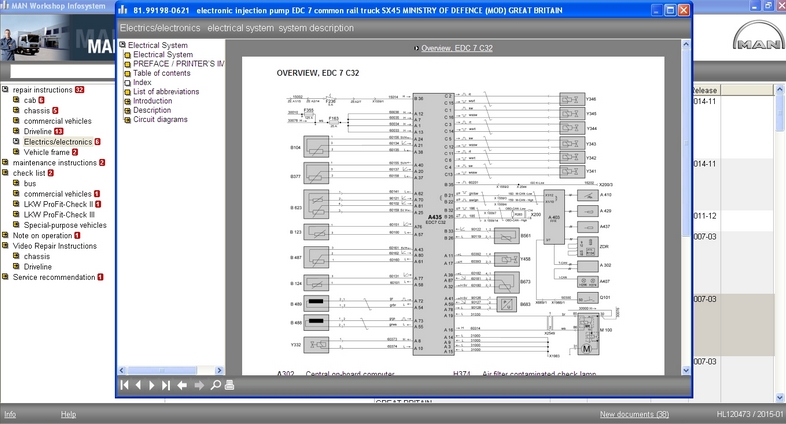Click the red 32 badge beside repair instructions

point(79,90)
